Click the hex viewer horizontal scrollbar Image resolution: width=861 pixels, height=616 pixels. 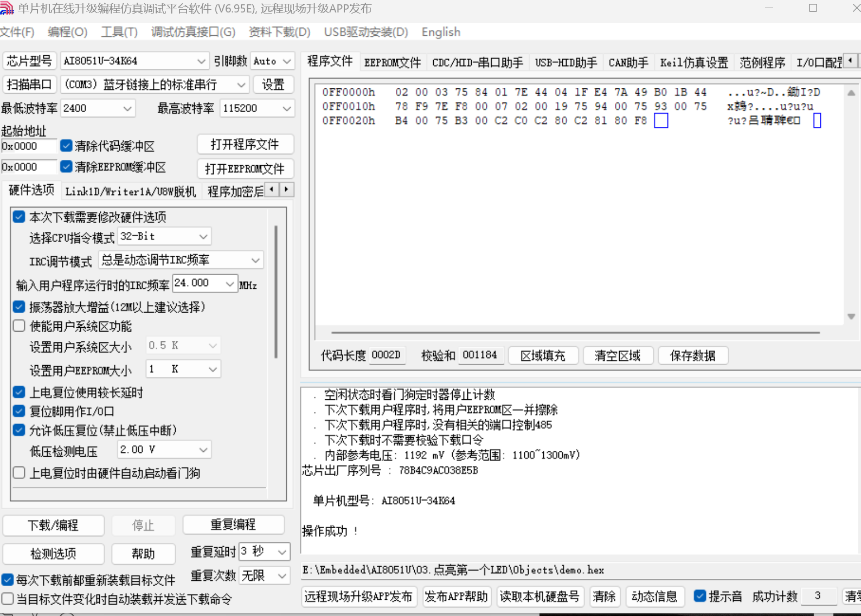[575, 333]
